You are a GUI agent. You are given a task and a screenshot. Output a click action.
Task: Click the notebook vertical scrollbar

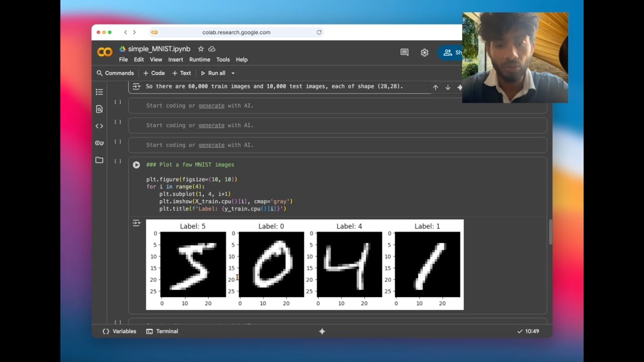tap(549, 231)
